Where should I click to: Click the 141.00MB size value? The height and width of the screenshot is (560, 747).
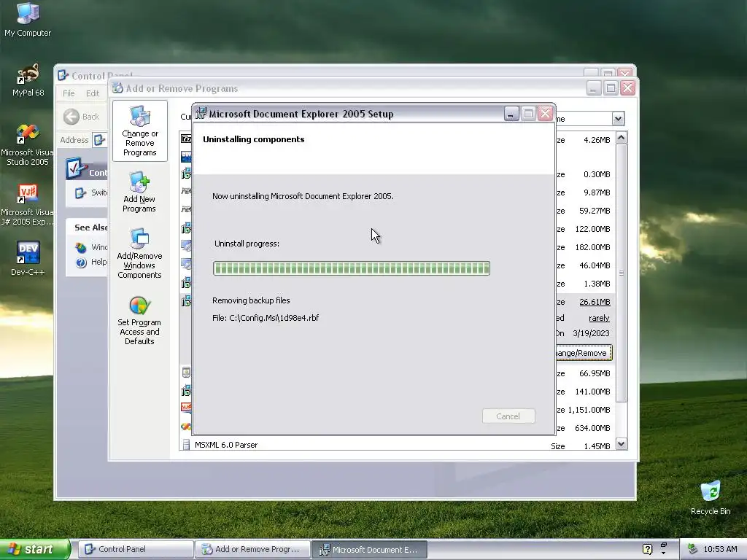coord(592,392)
